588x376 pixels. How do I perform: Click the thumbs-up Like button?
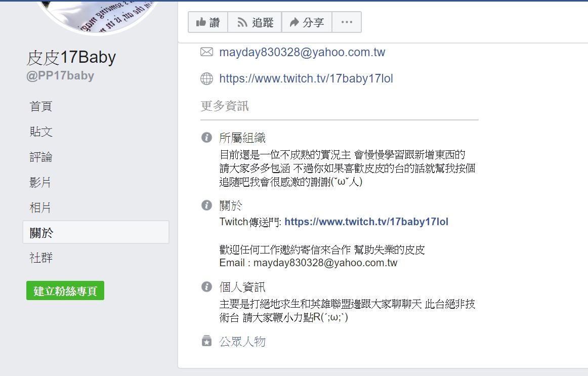(208, 22)
